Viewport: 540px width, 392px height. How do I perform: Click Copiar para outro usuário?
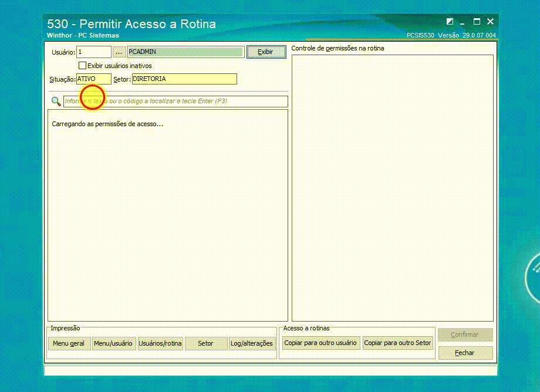click(320, 343)
